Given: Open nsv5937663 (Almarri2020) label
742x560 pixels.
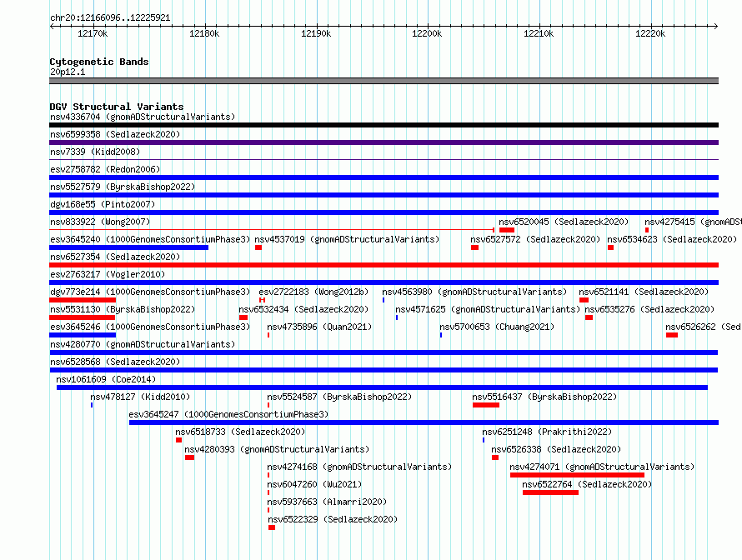Looking at the screenshot, I should [x=327, y=502].
